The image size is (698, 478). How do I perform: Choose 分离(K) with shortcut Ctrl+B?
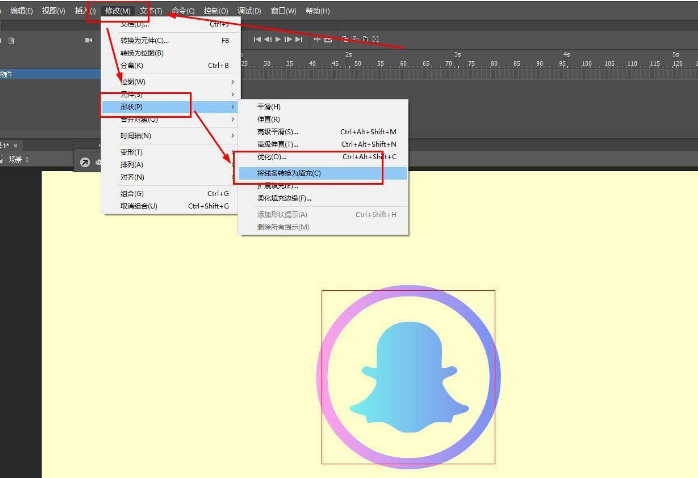click(171, 65)
